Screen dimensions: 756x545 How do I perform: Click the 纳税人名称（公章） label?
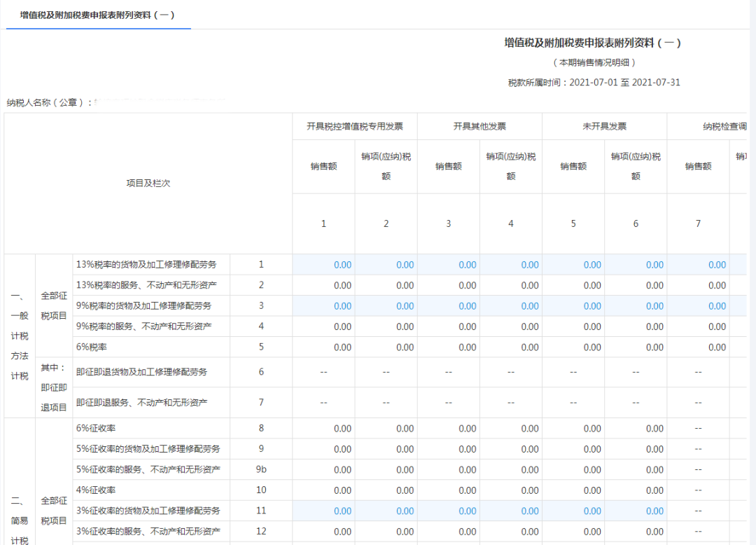49,102
